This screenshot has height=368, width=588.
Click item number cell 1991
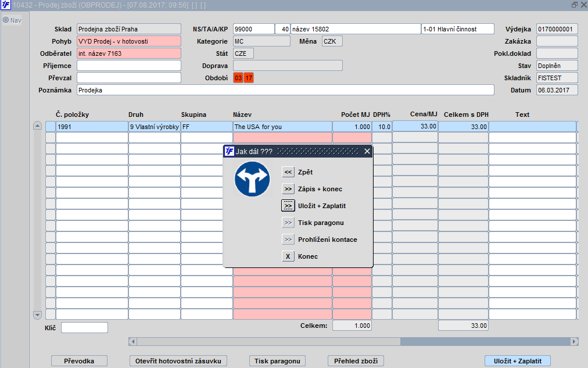92,127
